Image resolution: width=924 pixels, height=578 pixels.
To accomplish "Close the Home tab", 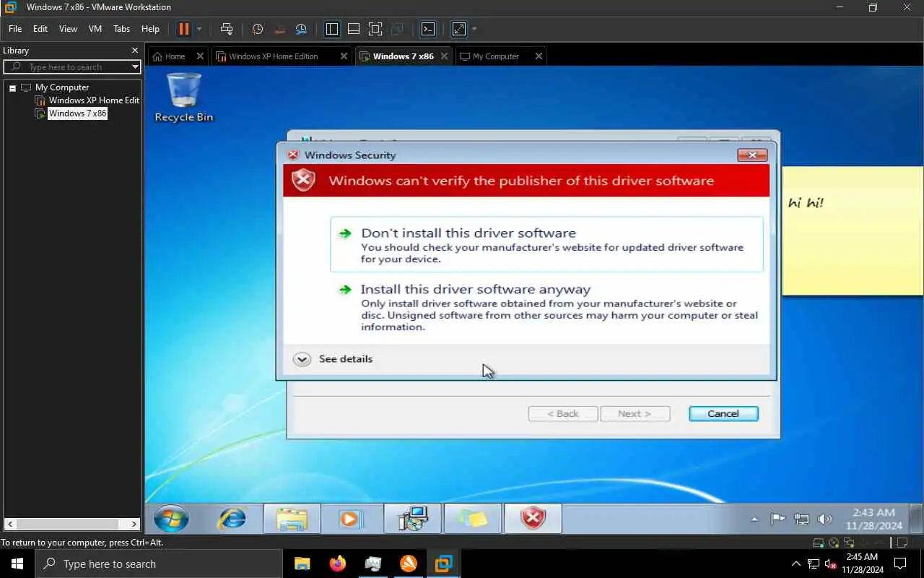I will tap(200, 56).
